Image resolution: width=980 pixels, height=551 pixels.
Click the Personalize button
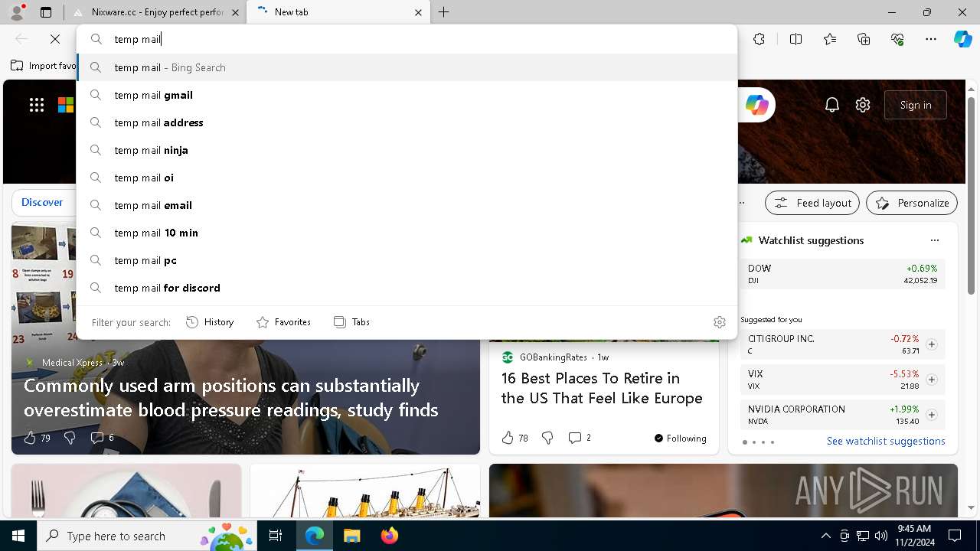912,203
